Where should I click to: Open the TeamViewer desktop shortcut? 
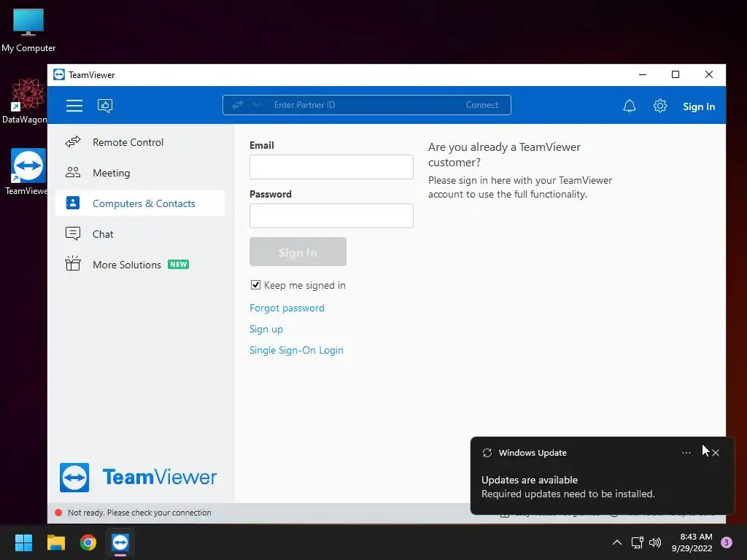point(27,172)
